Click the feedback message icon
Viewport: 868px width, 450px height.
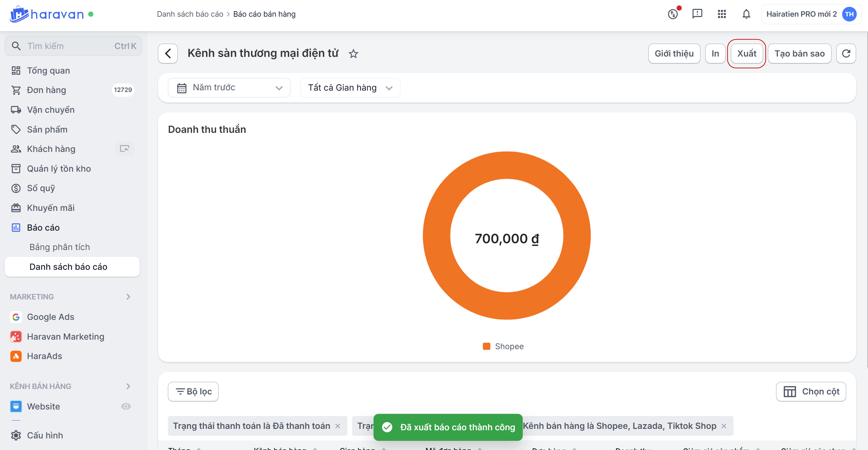[697, 14]
